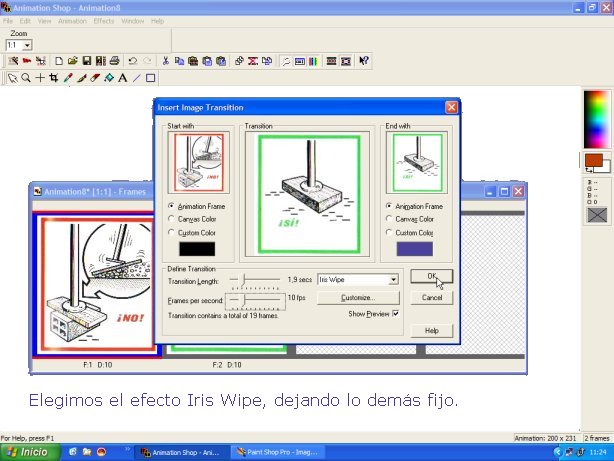Select the Arrow pointer tool

point(13,78)
